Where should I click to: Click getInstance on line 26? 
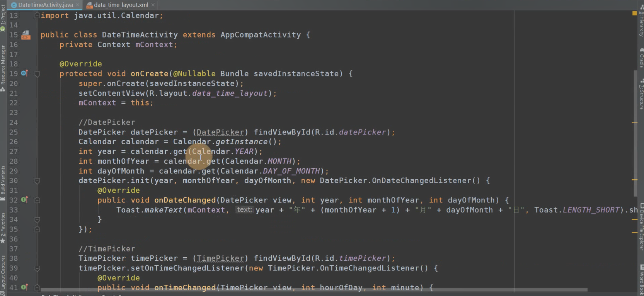[242, 142]
